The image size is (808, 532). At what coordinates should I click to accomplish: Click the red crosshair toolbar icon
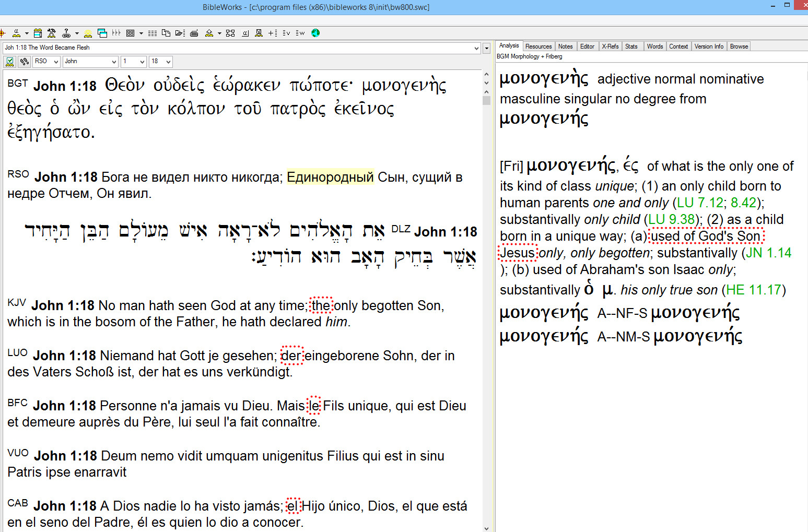pyautogui.click(x=3, y=33)
